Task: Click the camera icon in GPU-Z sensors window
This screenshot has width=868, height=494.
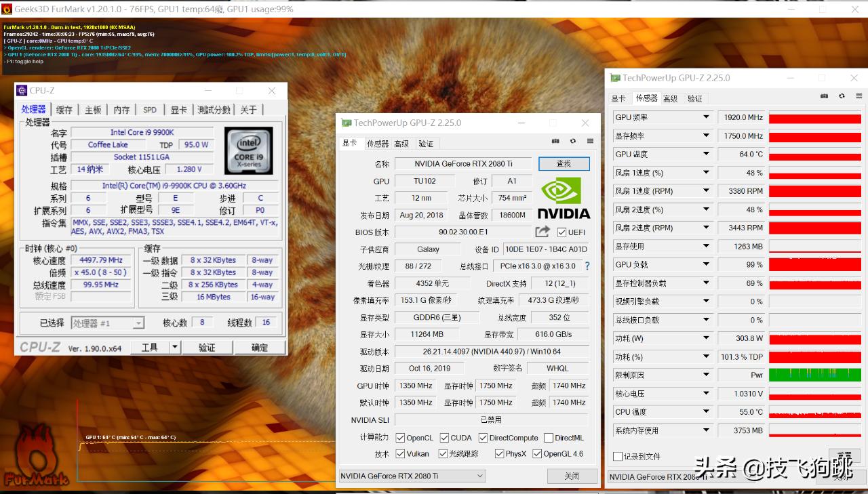Action: pos(825,96)
